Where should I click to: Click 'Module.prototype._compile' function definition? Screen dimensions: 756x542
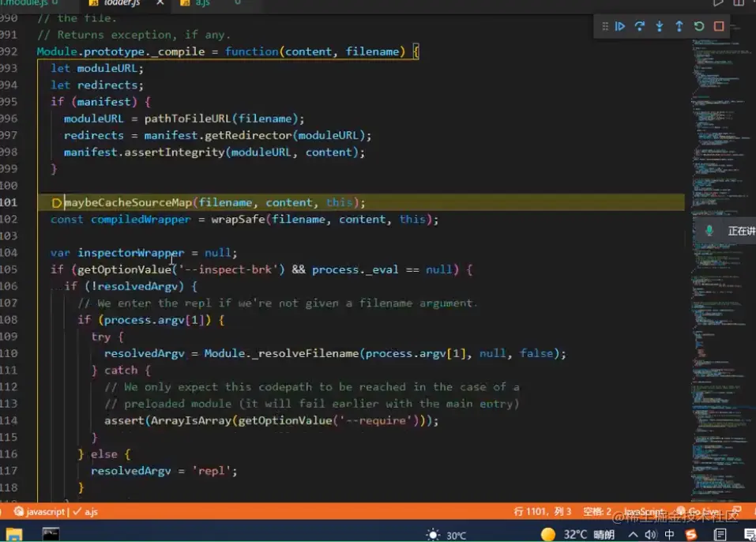tap(121, 51)
